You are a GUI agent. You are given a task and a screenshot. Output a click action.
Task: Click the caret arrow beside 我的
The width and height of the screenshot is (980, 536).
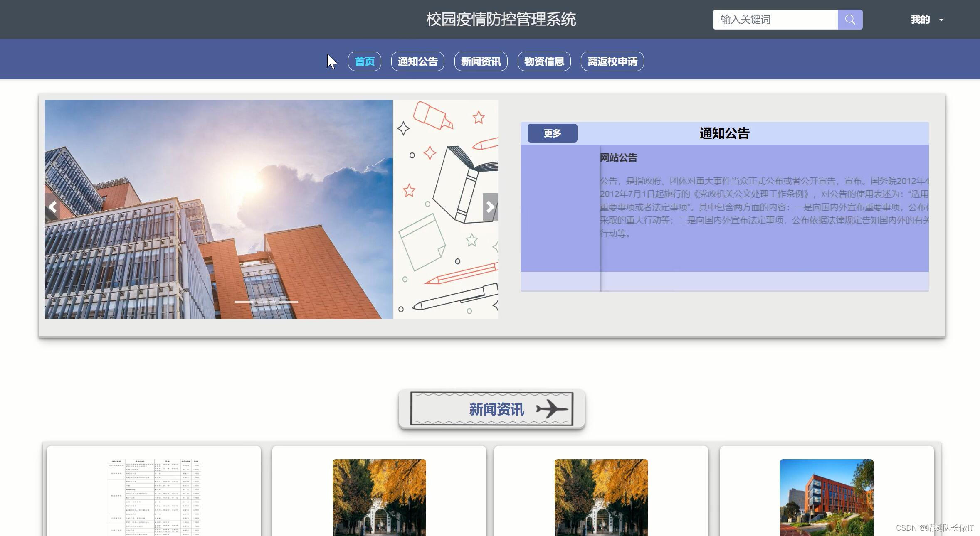tap(941, 20)
